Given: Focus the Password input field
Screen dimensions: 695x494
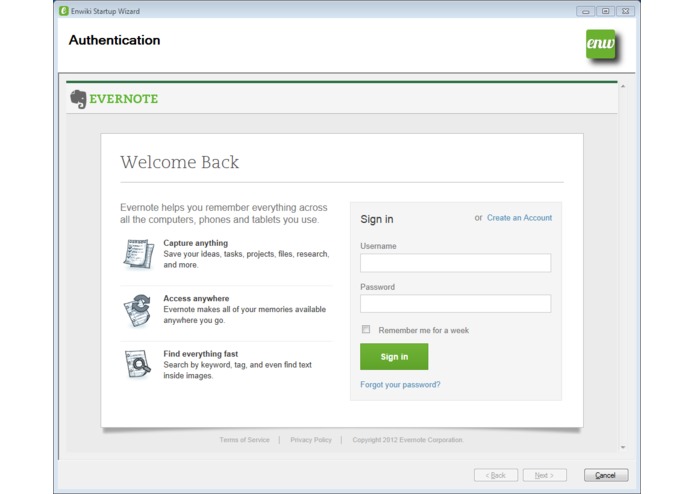Looking at the screenshot, I should tap(455, 303).
